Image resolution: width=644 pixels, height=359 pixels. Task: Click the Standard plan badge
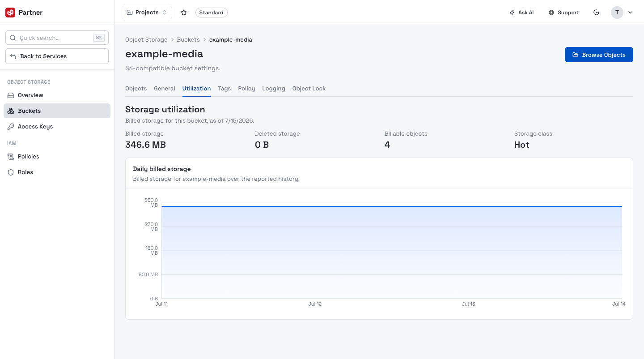[x=212, y=13]
